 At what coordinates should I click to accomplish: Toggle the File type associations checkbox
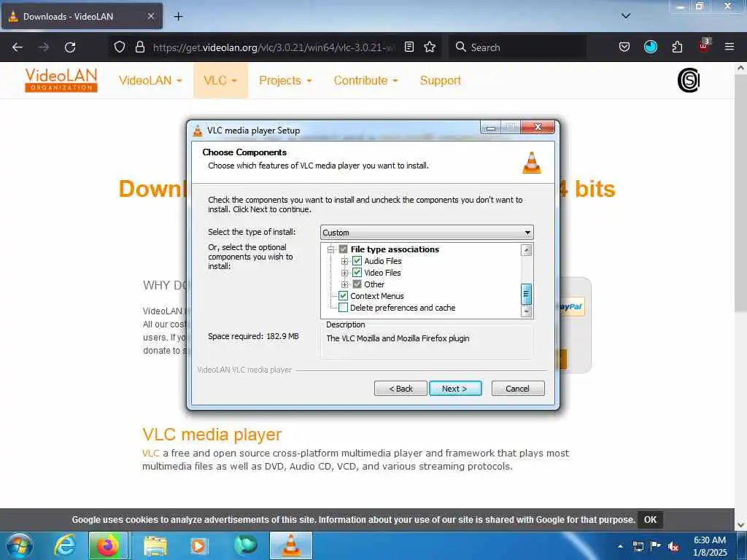click(343, 249)
